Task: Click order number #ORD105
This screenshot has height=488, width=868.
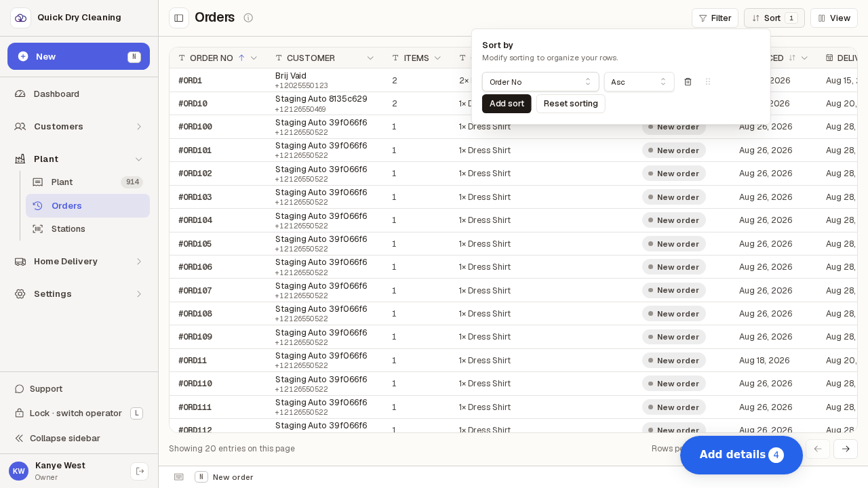Action: (x=195, y=244)
